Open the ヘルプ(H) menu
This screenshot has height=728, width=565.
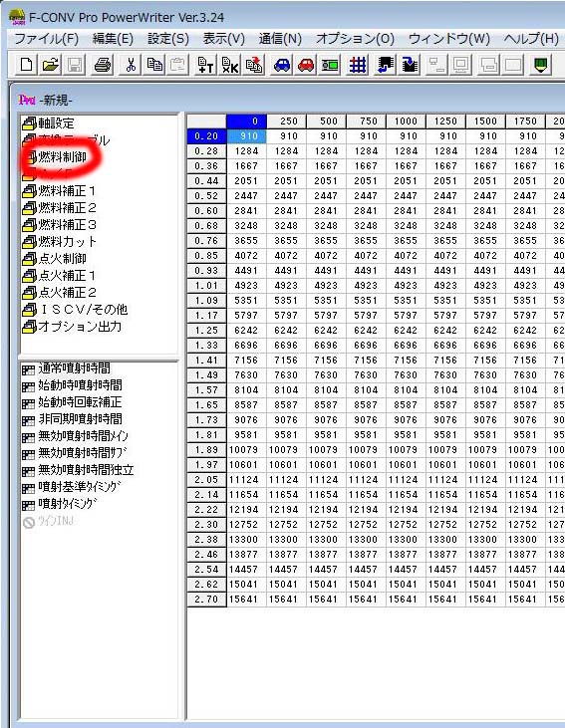tap(531, 39)
